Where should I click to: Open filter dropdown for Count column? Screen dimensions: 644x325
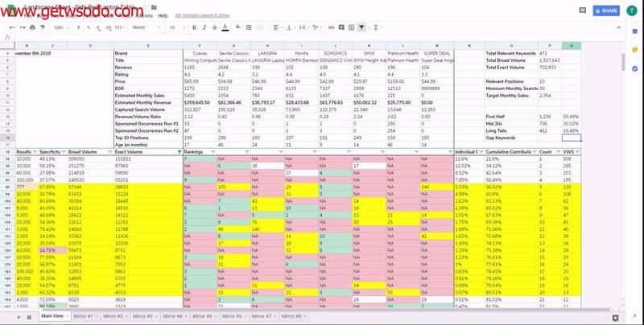click(558, 152)
